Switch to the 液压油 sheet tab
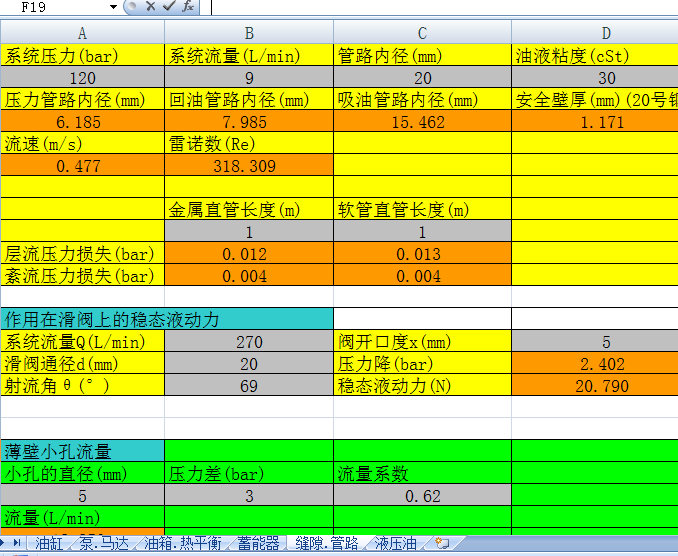Image resolution: width=678 pixels, height=556 pixels. pos(395,543)
